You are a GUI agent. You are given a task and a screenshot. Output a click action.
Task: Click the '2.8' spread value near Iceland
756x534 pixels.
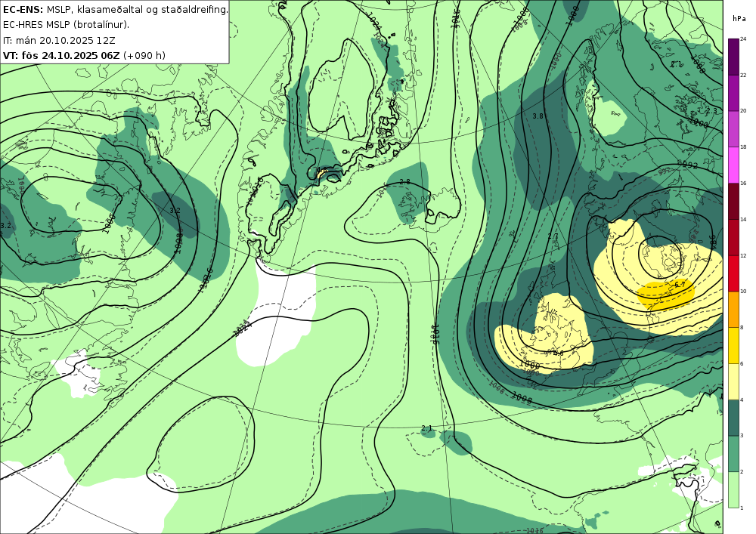click(x=404, y=182)
